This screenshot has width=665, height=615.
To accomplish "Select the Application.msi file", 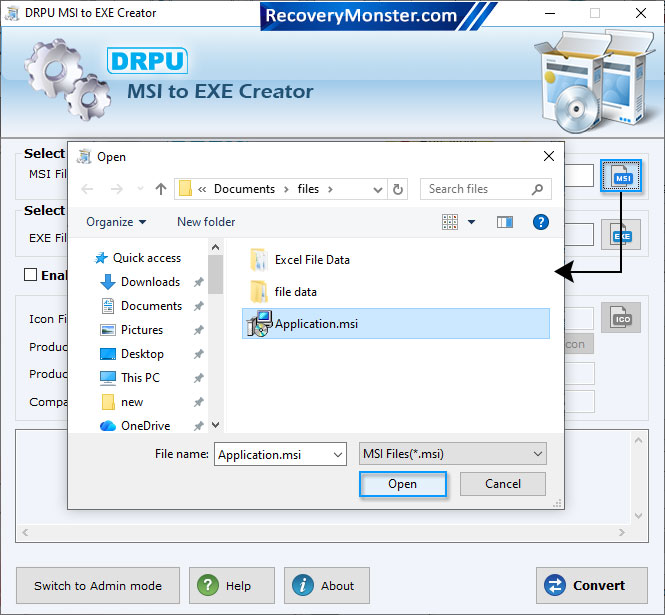I will point(316,323).
